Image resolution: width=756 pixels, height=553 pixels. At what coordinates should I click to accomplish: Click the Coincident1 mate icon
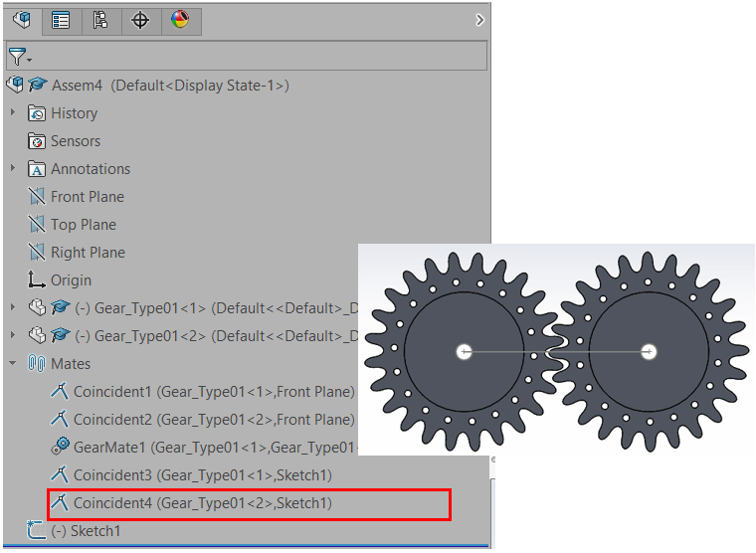(x=60, y=391)
